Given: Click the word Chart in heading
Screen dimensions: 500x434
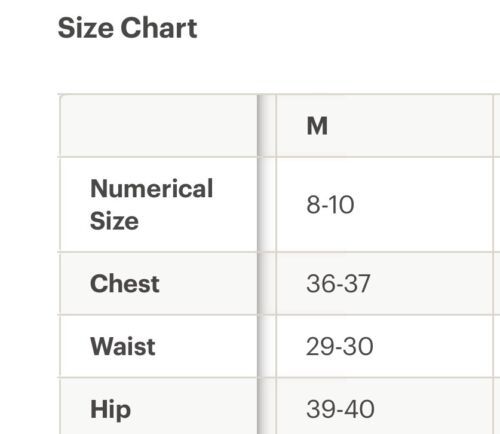Looking at the screenshot, I should 159,28.
